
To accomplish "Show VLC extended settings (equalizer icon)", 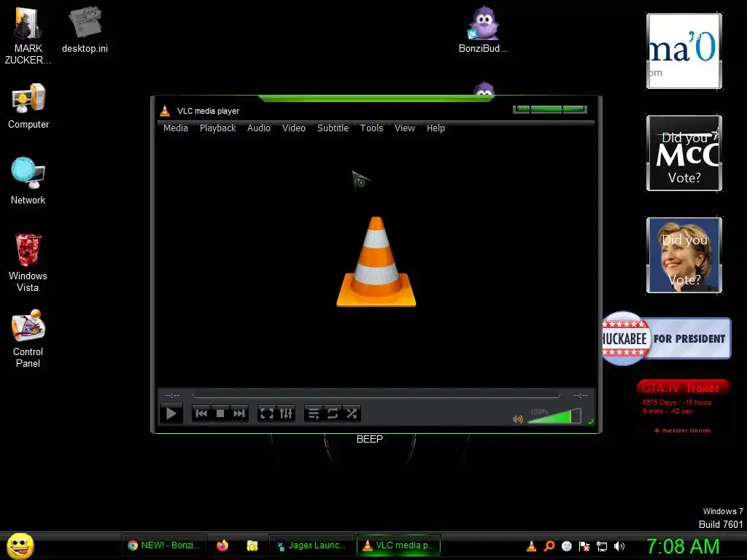I will coord(286,413).
